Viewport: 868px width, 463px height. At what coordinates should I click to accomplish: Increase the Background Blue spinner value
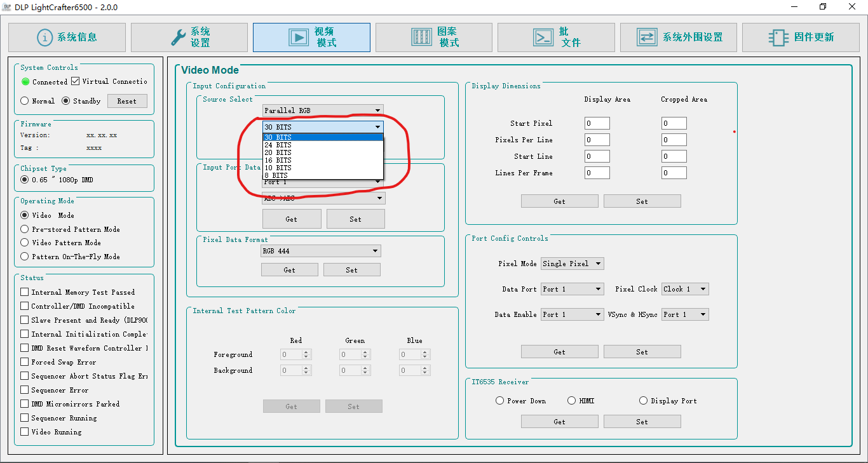tap(424, 368)
